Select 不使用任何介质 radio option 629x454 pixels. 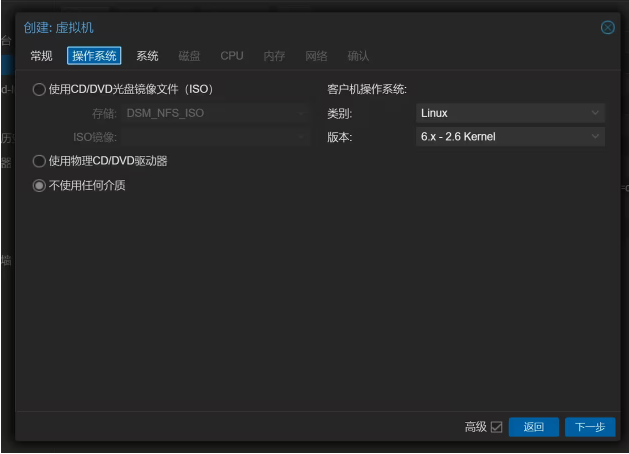coord(39,185)
